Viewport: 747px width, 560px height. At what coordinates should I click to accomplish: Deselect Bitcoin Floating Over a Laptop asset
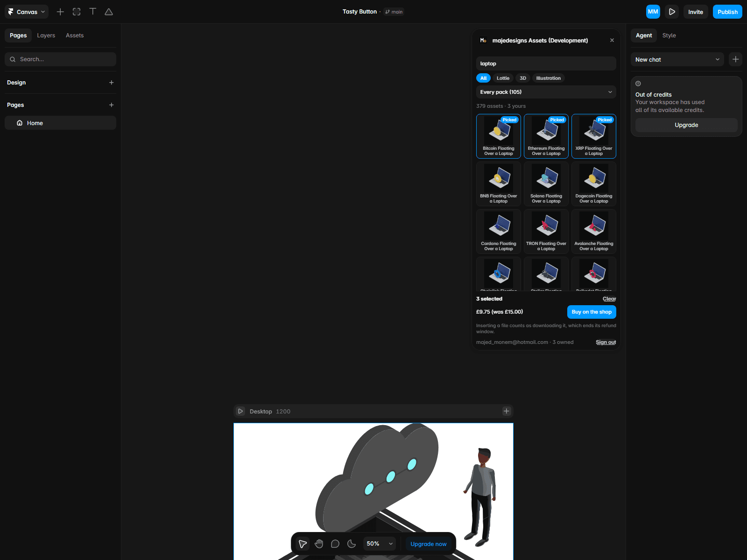coord(499,136)
